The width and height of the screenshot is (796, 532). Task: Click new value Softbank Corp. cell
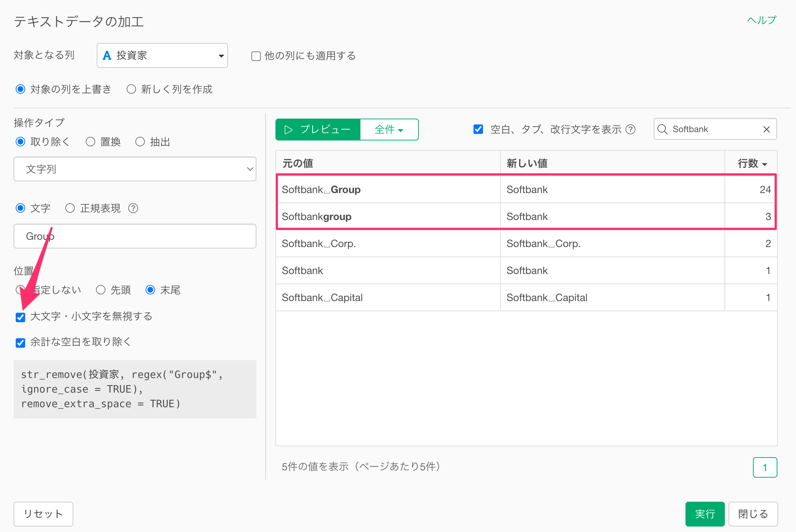tap(613, 243)
